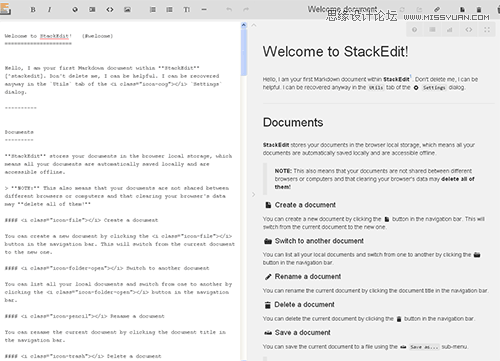Viewport: 500px width, 361px height.
Task: Create a numbered list
Action: pyautogui.click(x=153, y=10)
